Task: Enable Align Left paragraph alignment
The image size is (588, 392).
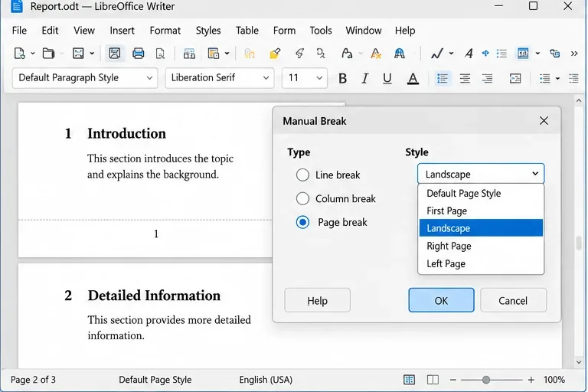Action: [443, 78]
